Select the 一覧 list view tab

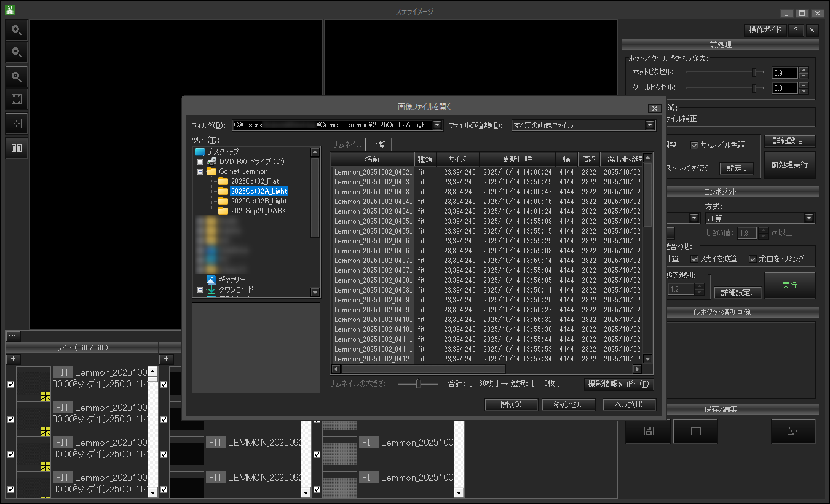click(x=378, y=144)
